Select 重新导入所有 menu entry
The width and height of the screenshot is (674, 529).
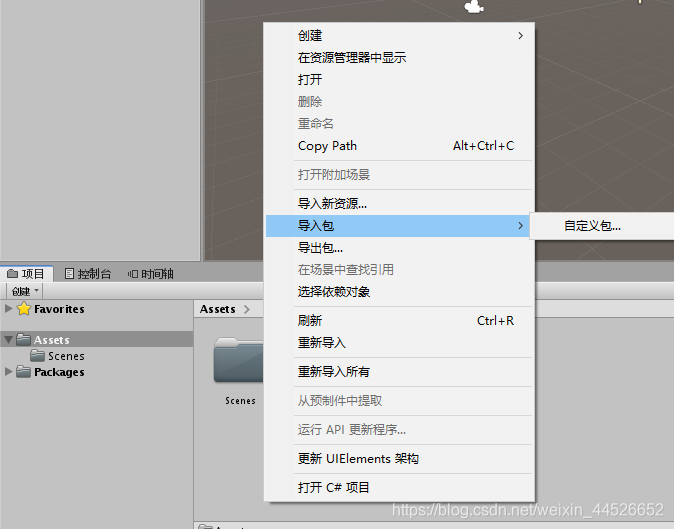(400, 372)
